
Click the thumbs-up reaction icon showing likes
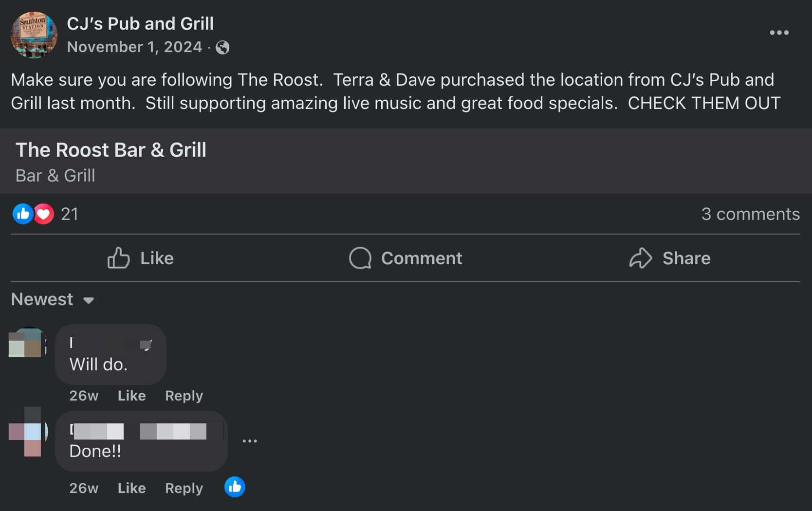(x=22, y=214)
